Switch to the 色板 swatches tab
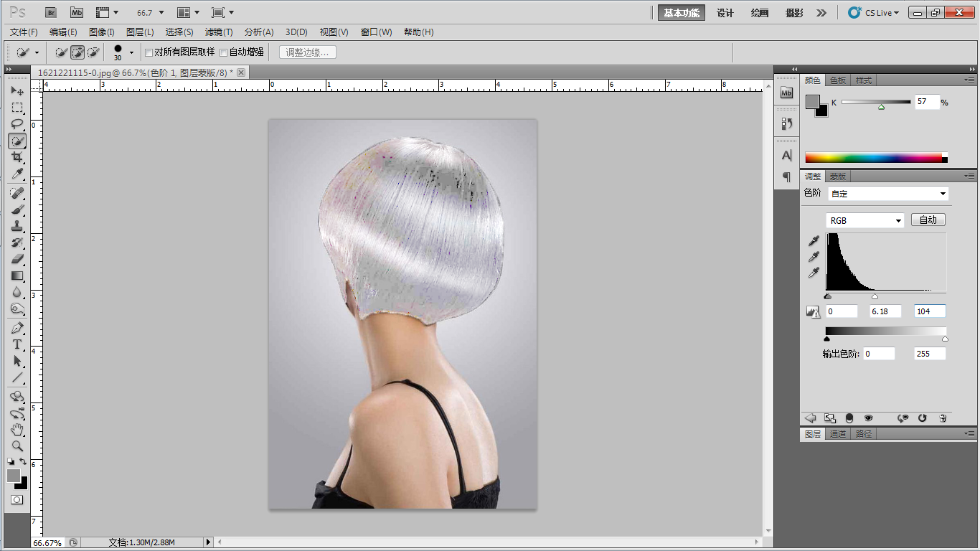980x551 pixels. pos(837,80)
